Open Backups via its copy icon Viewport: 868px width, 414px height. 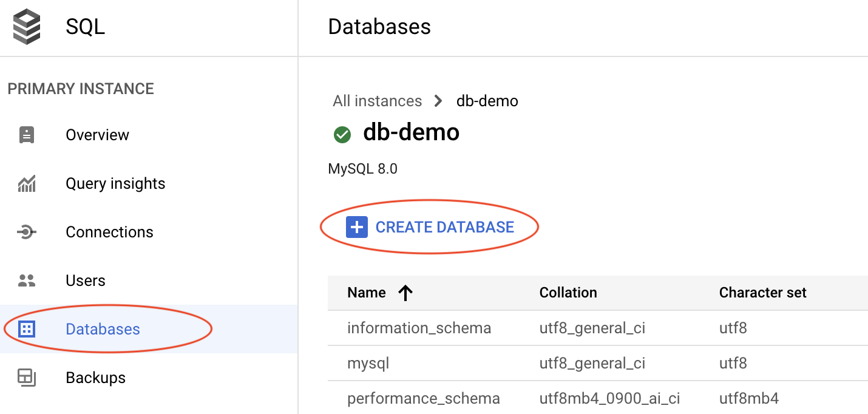(x=27, y=377)
